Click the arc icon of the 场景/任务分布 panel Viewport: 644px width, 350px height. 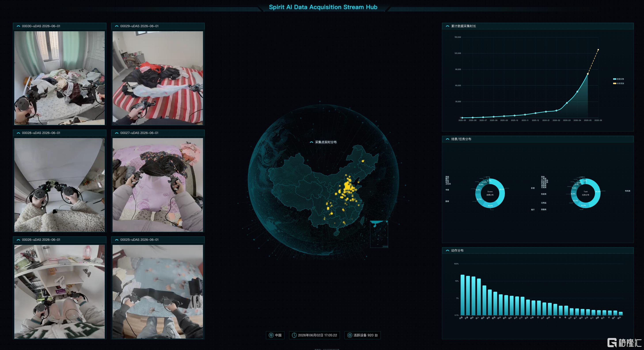[447, 139]
